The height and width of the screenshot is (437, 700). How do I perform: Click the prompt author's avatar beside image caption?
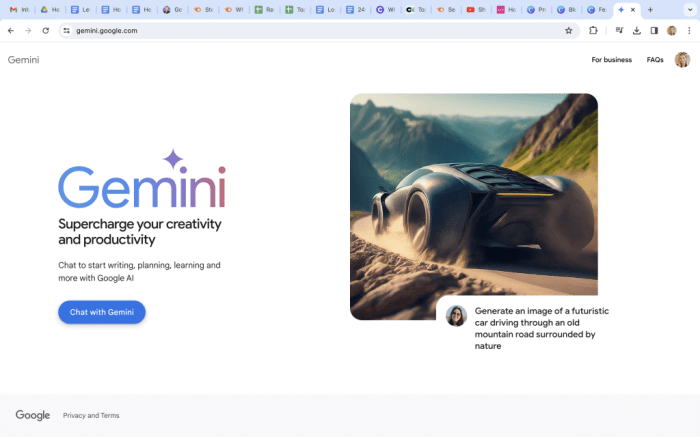click(x=456, y=316)
